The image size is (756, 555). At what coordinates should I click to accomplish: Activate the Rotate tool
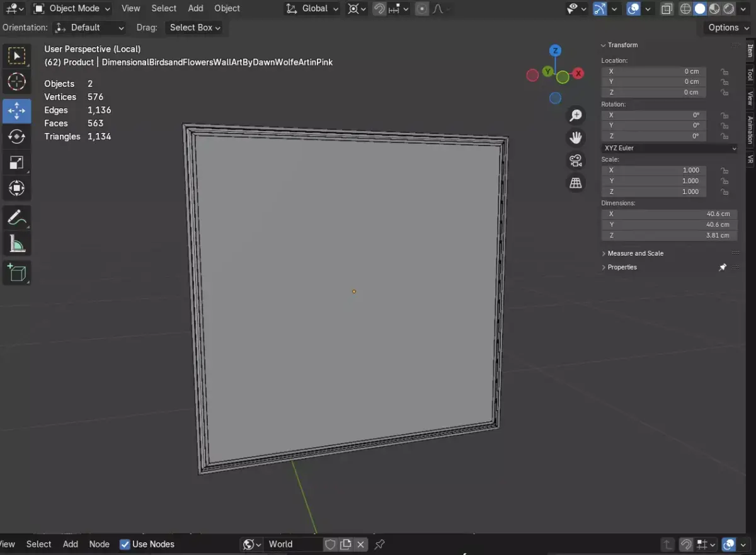pyautogui.click(x=17, y=136)
